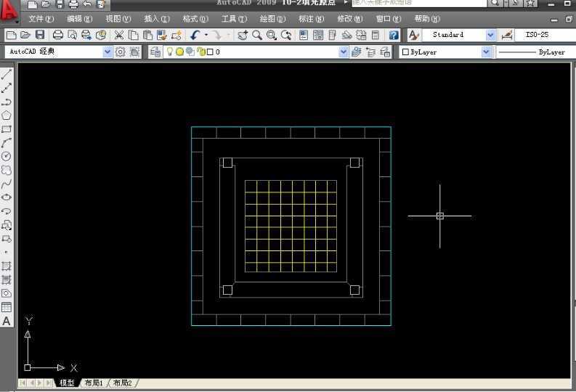The height and width of the screenshot is (392, 576).
Task: Click the Copy icon
Action: (x=134, y=36)
